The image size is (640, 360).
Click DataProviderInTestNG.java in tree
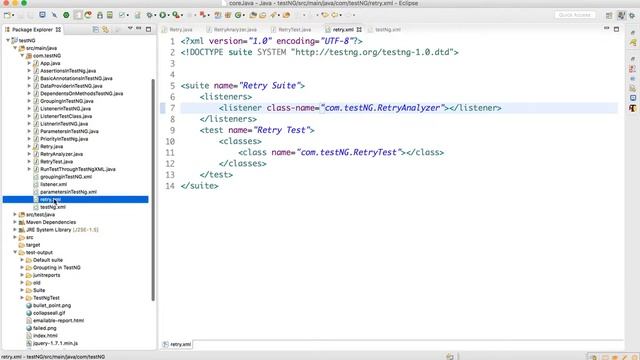point(71,86)
